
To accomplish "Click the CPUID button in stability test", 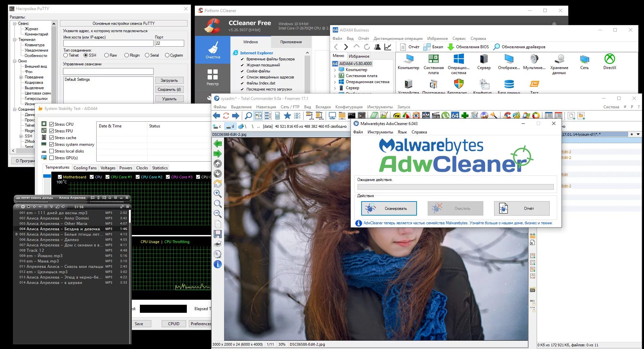I will point(174,324).
